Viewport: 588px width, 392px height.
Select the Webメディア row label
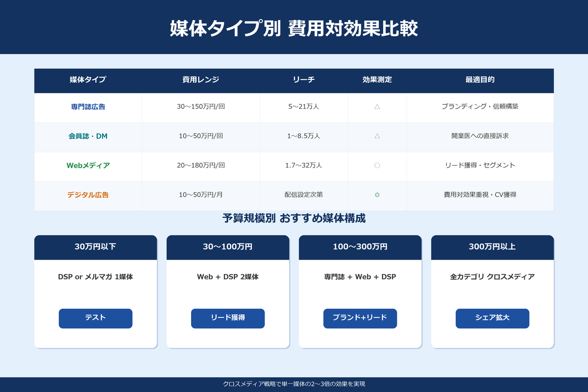87,166
